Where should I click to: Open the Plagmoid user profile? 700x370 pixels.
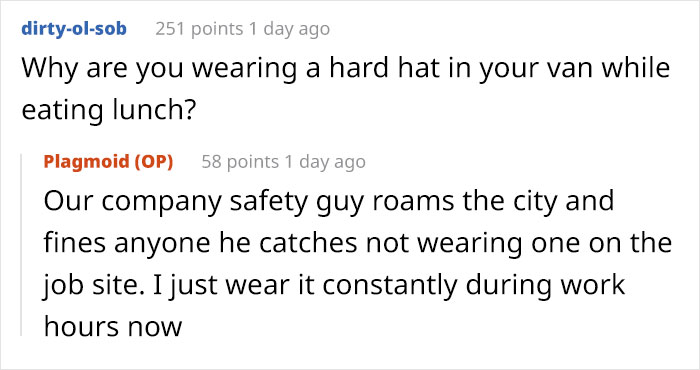[85, 162]
